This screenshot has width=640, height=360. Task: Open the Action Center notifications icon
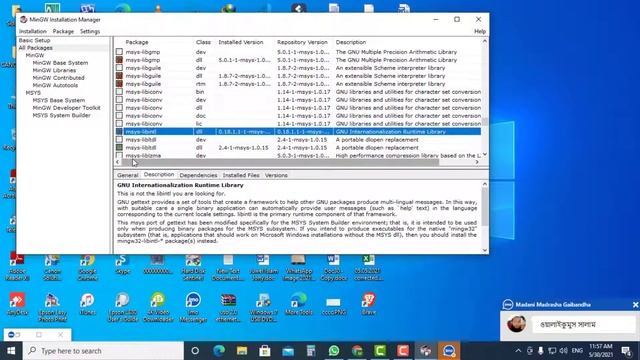[x=626, y=351]
